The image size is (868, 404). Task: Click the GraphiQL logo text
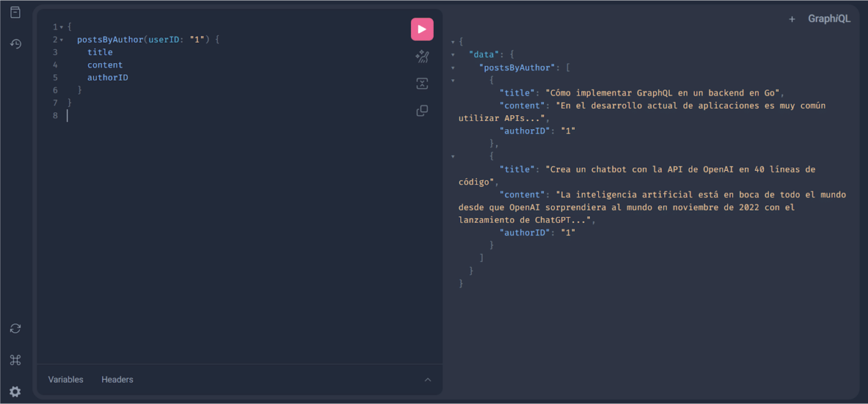pyautogui.click(x=829, y=19)
